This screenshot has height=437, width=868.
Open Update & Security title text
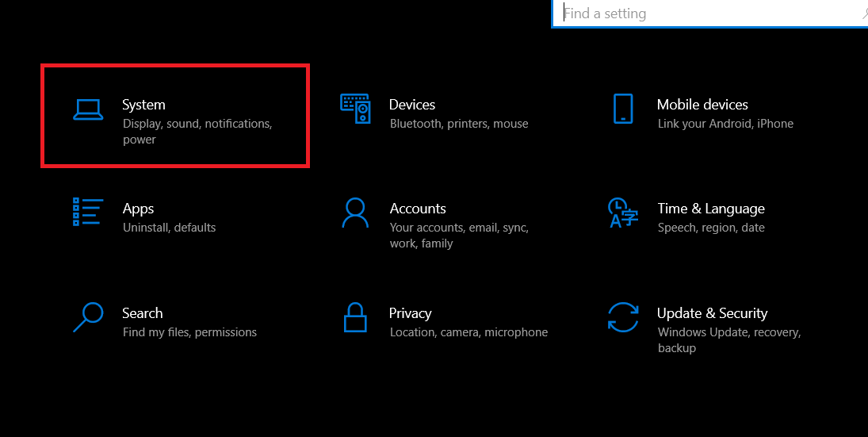[x=712, y=313]
